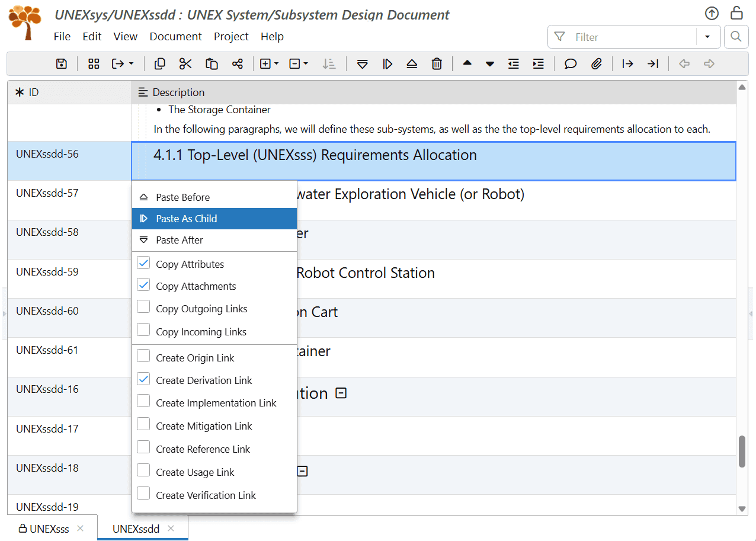Open the Filter dropdown arrow

708,37
